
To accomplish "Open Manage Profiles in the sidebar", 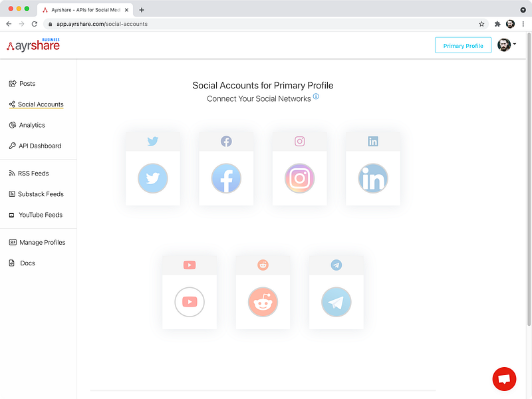I will pos(37,242).
